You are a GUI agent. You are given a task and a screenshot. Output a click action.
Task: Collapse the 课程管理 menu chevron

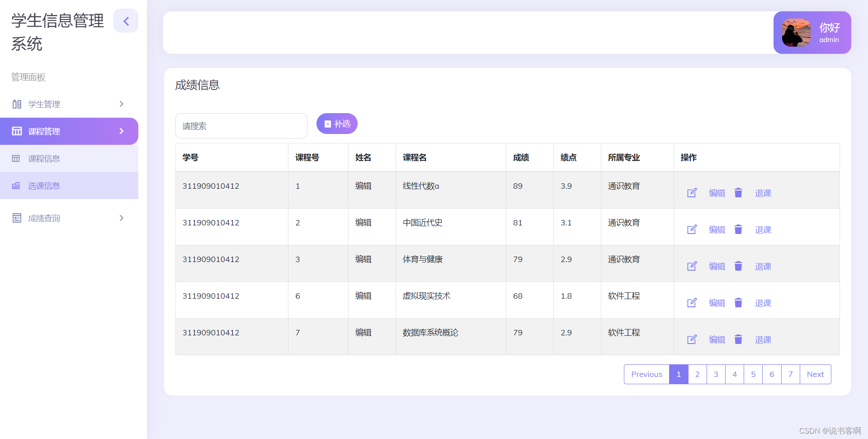121,131
